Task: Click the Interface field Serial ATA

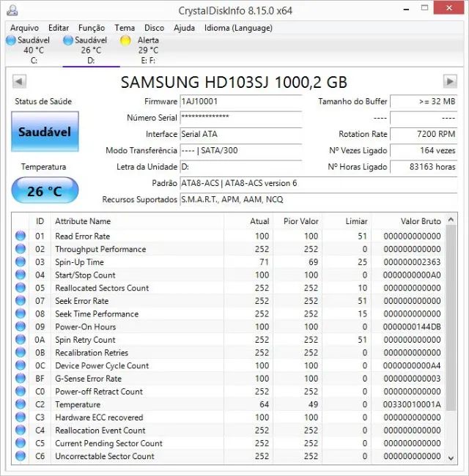Action: coord(241,134)
